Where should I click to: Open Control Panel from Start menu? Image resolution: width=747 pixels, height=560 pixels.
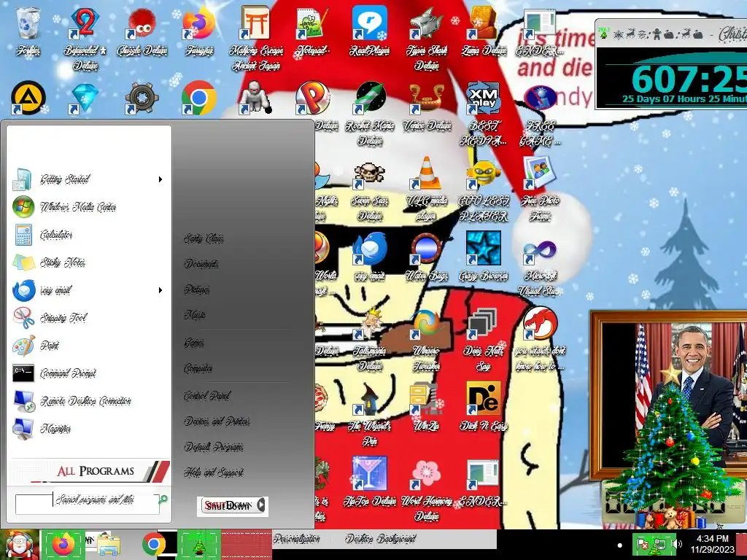pyautogui.click(x=206, y=396)
